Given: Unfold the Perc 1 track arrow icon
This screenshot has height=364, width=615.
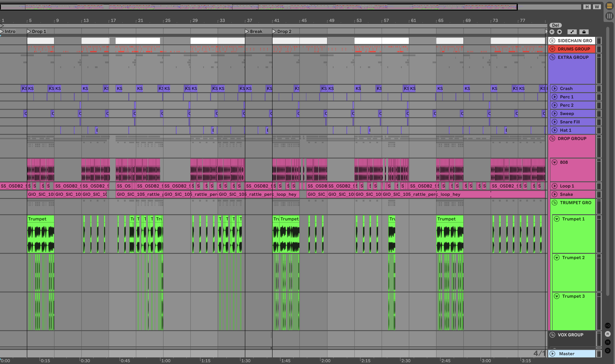Looking at the screenshot, I should click(555, 97).
